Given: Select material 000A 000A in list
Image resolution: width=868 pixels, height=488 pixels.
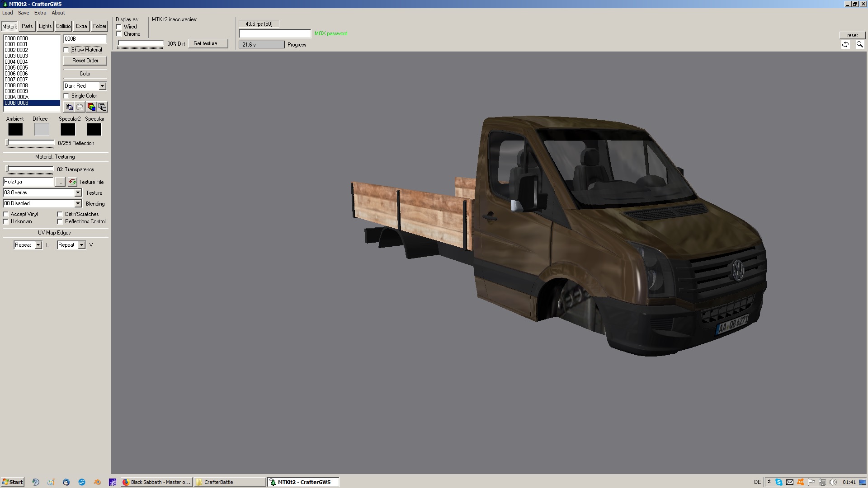Looking at the screenshot, I should click(x=32, y=97).
